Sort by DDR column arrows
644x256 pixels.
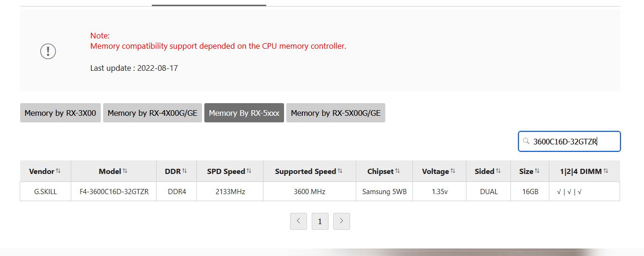coord(184,171)
